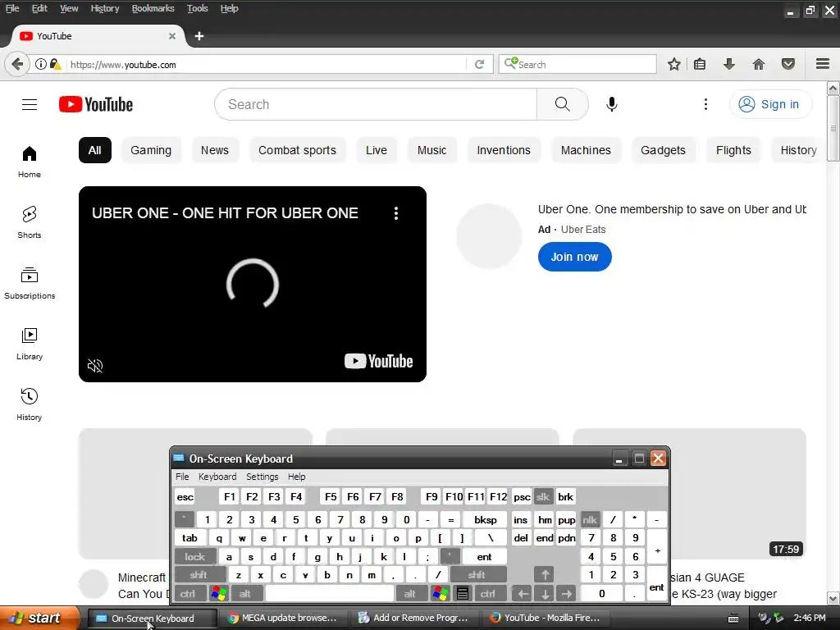Viewport: 840px width, 630px height.
Task: Click the Sign in button
Action: [x=770, y=104]
